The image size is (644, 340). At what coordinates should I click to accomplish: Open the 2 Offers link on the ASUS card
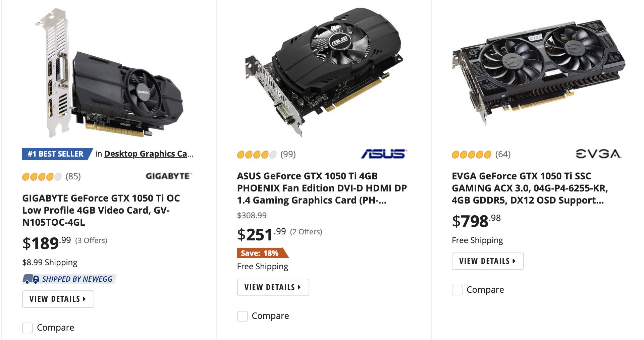[x=307, y=231]
